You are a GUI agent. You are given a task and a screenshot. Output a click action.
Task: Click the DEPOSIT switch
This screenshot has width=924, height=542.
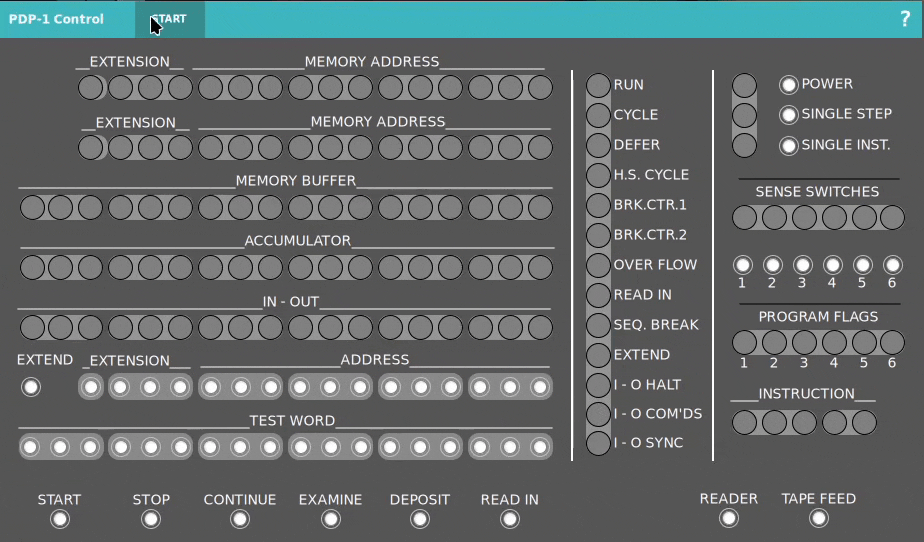click(420, 519)
